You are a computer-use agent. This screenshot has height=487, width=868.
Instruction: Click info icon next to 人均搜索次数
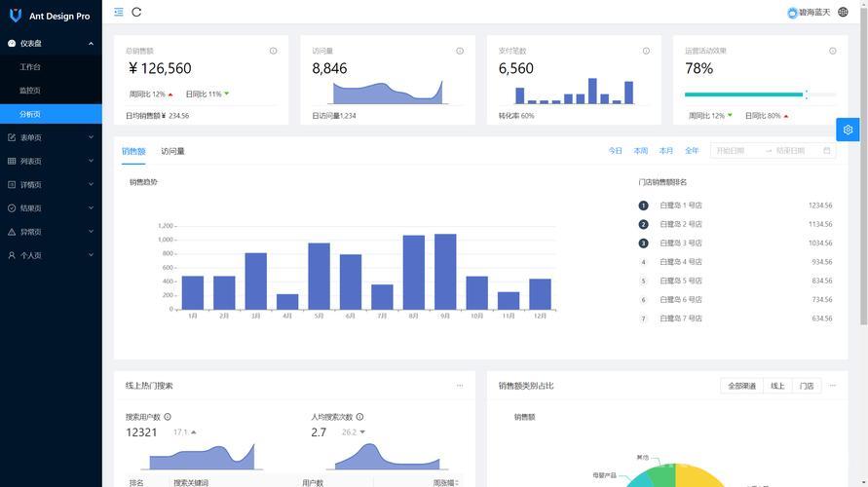(359, 417)
